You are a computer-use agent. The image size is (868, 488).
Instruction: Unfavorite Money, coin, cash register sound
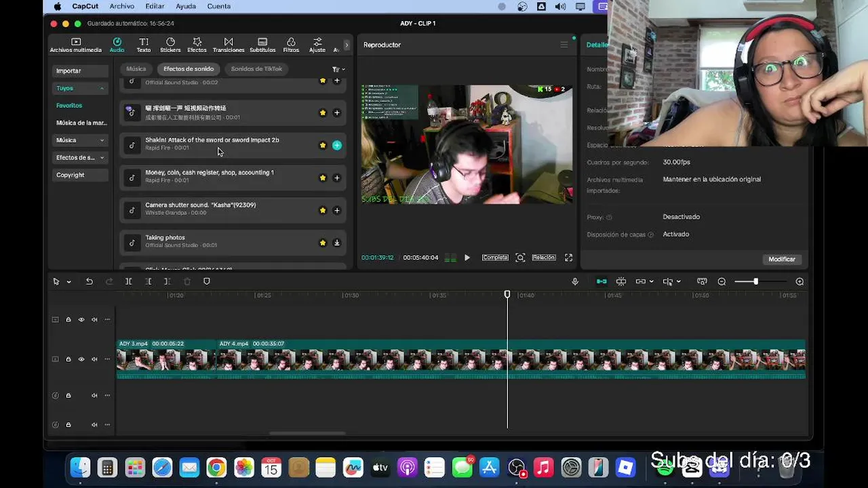click(x=323, y=178)
